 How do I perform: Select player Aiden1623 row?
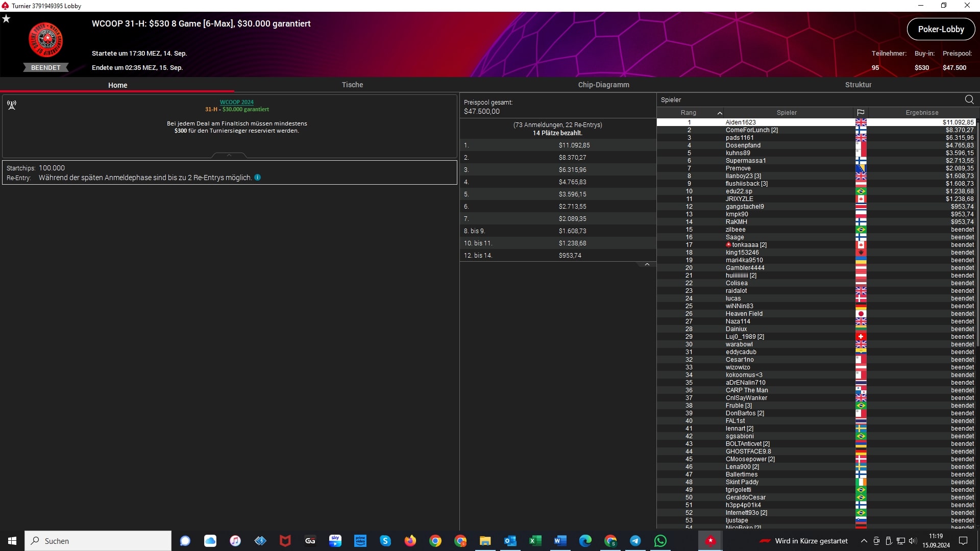point(740,122)
